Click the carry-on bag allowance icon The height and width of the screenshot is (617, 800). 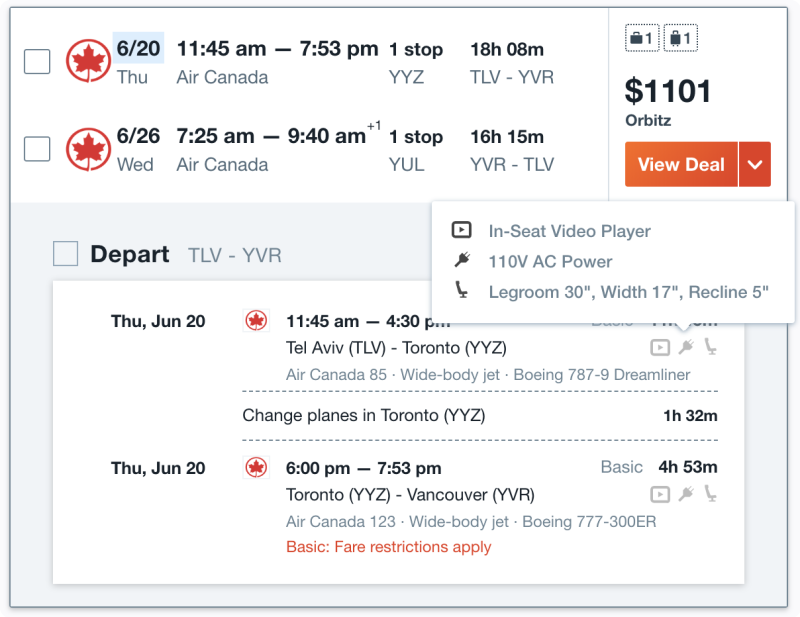pyautogui.click(x=642, y=38)
